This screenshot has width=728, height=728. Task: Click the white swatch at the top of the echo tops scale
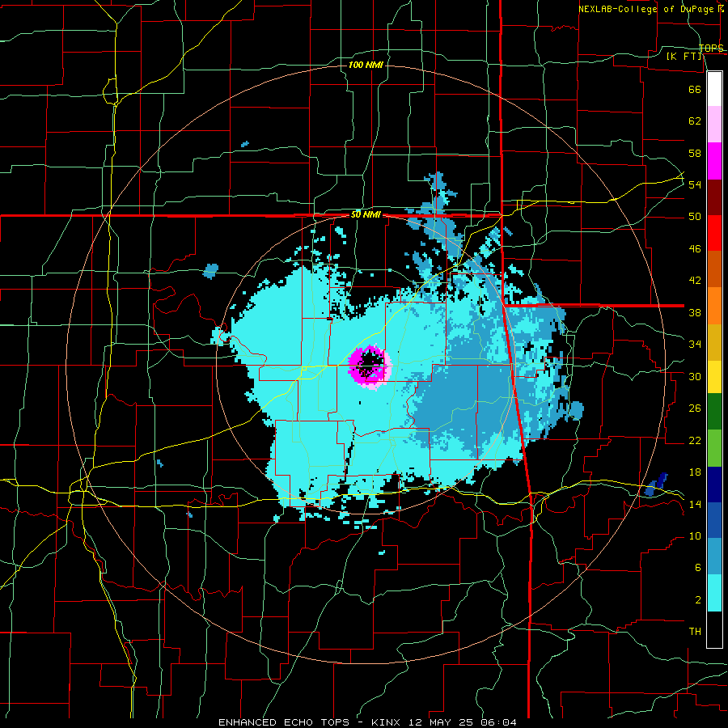click(x=714, y=89)
